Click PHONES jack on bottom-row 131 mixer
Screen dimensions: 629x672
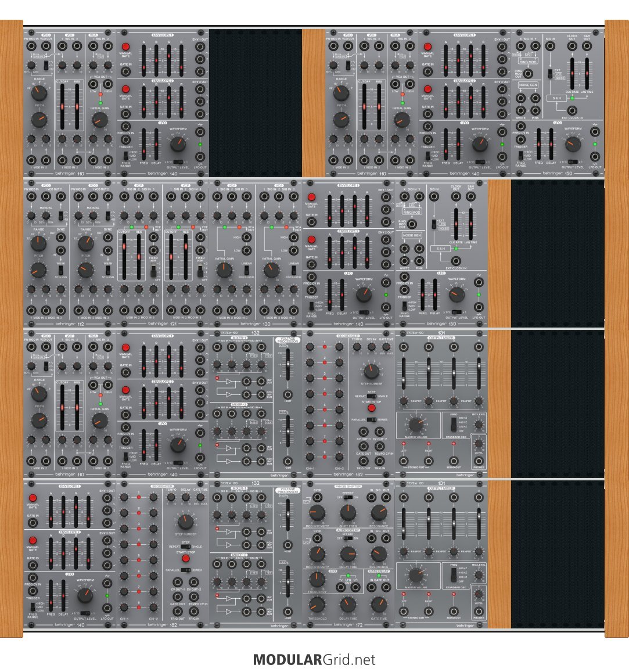tap(479, 612)
